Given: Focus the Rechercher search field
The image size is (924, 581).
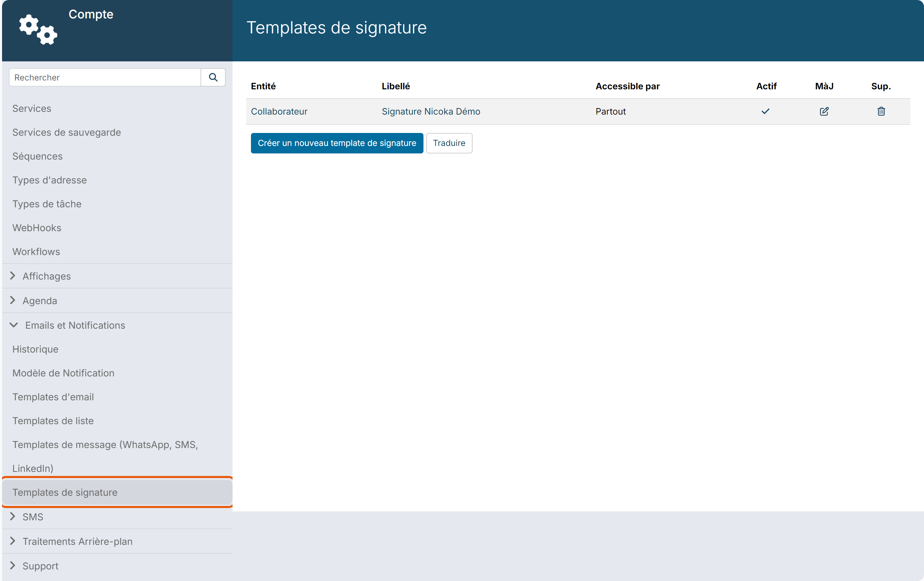Looking at the screenshot, I should click(105, 77).
